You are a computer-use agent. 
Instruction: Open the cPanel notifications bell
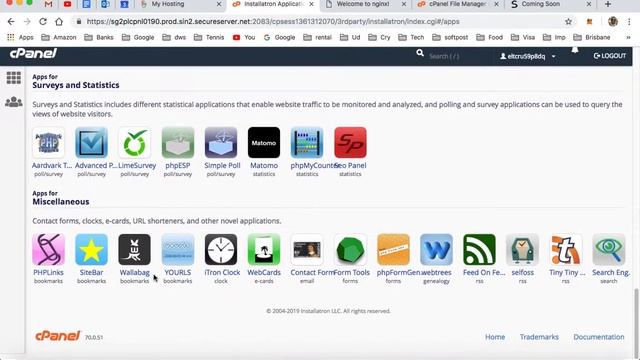click(575, 50)
